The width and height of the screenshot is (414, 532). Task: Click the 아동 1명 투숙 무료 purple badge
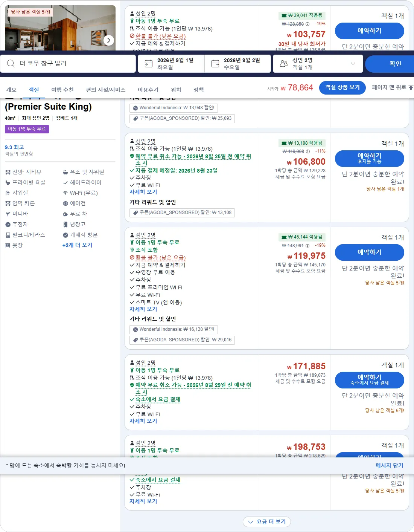click(27, 129)
